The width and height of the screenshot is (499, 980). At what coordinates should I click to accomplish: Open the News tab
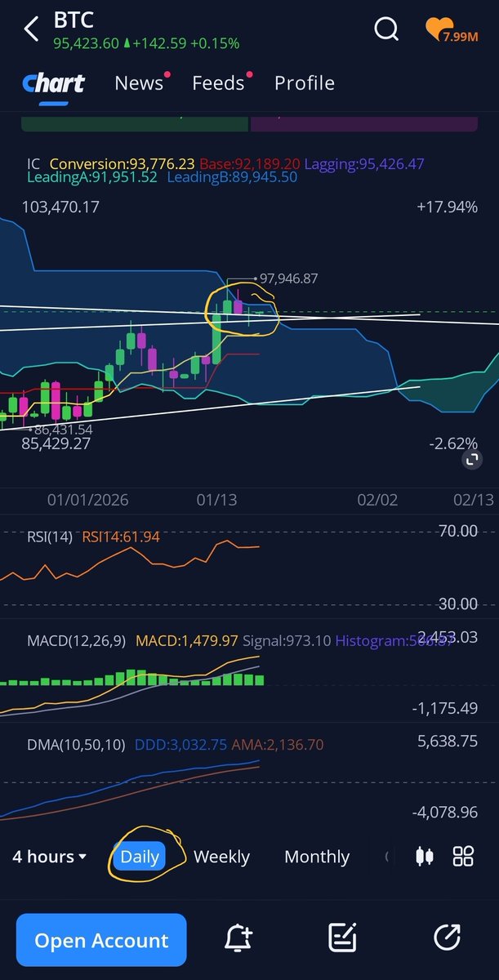coord(139,82)
